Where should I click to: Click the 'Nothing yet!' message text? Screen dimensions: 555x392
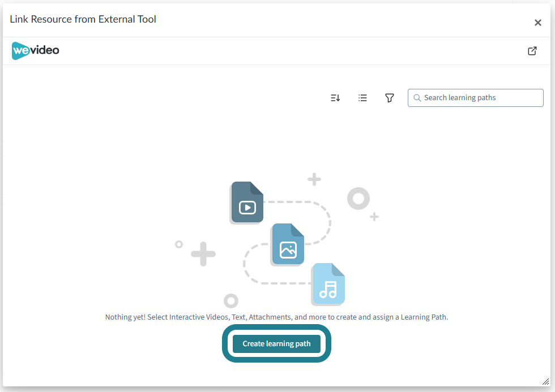(x=276, y=317)
